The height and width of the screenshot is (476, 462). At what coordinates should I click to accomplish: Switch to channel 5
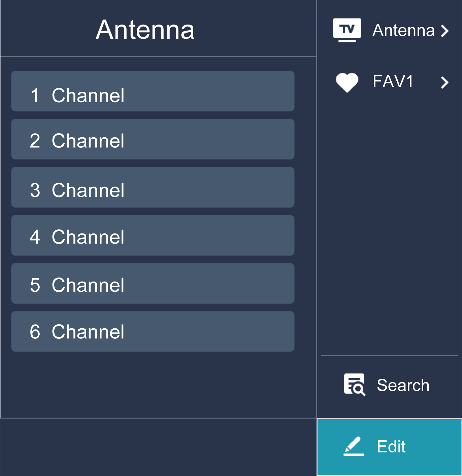(x=153, y=284)
